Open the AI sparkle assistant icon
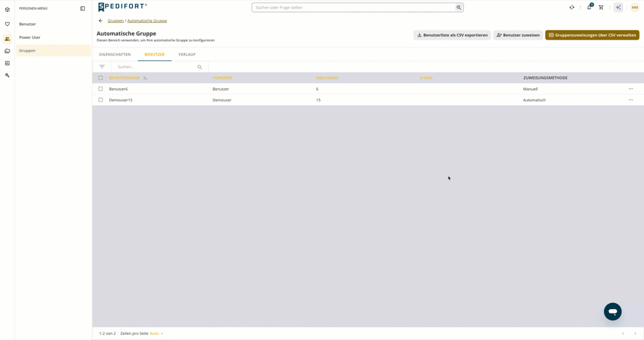This screenshot has height=340, width=644. click(618, 8)
